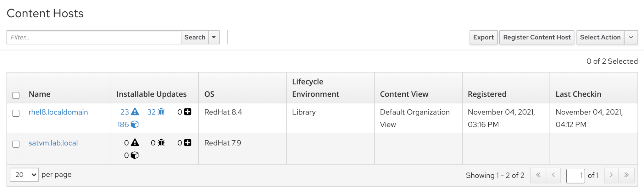Click package cube icon for satvm.lab.local
The height and width of the screenshot is (192, 644).
(x=135, y=155)
